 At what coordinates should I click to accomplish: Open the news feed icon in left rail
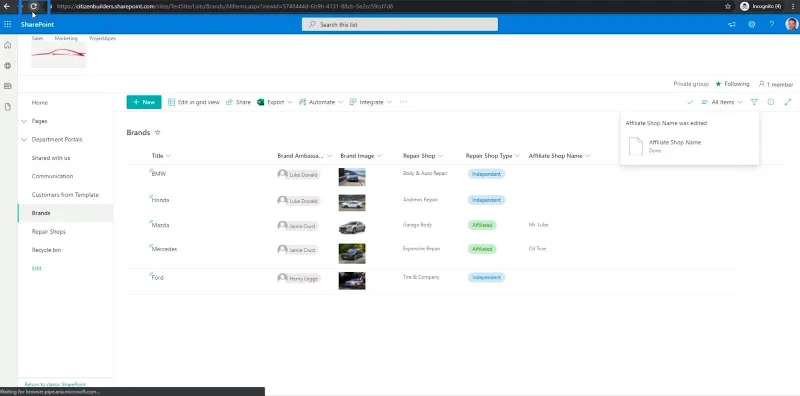(x=8, y=86)
